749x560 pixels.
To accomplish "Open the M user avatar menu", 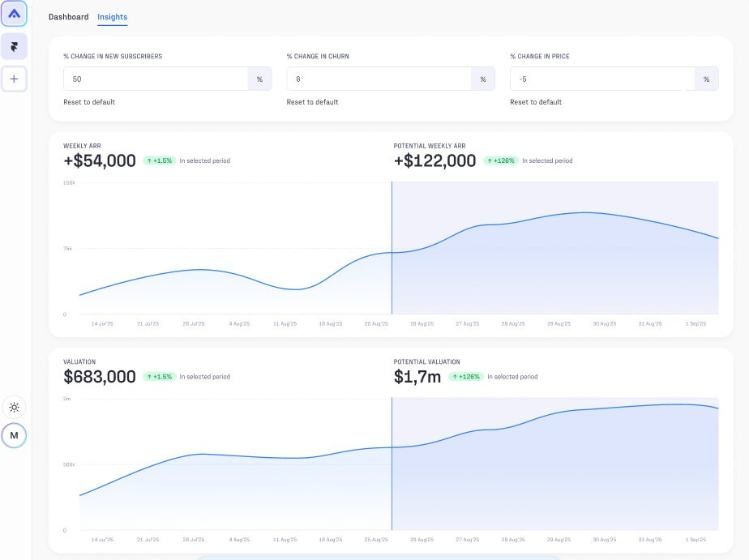I will point(14,435).
